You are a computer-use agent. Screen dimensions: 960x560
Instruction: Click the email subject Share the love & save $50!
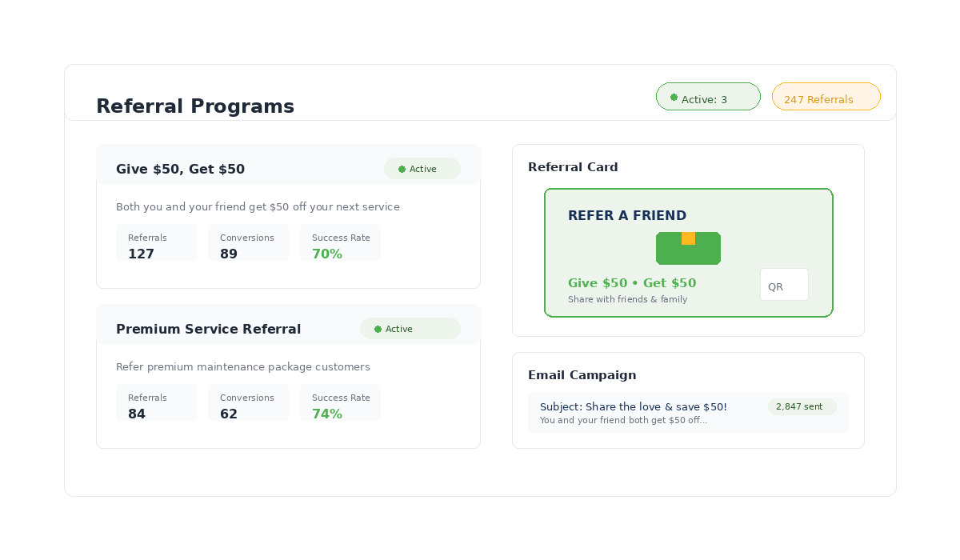click(x=633, y=406)
